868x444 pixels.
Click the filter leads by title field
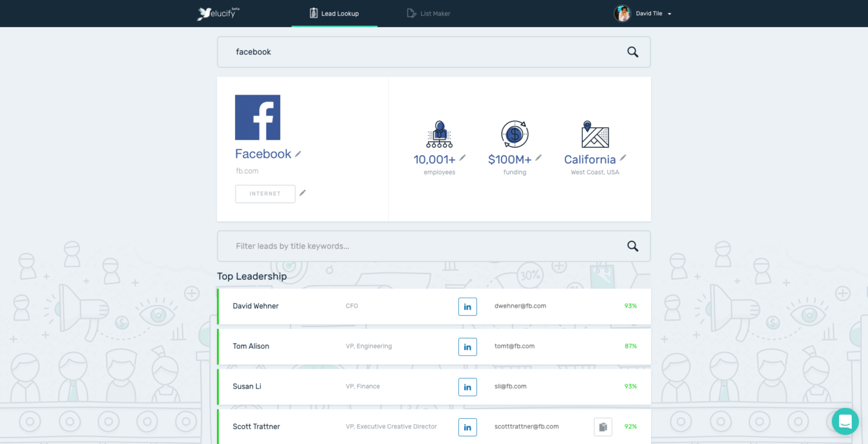[x=434, y=246]
